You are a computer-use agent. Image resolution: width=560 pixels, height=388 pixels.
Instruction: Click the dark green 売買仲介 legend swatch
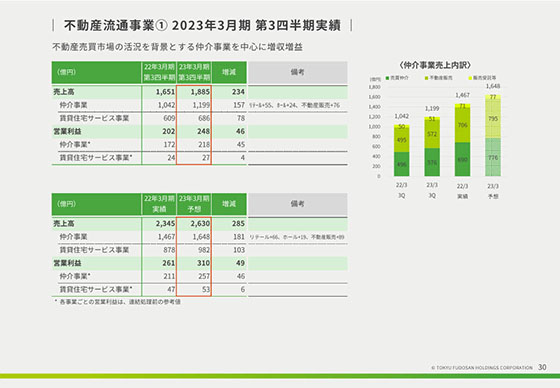[x=388, y=78]
